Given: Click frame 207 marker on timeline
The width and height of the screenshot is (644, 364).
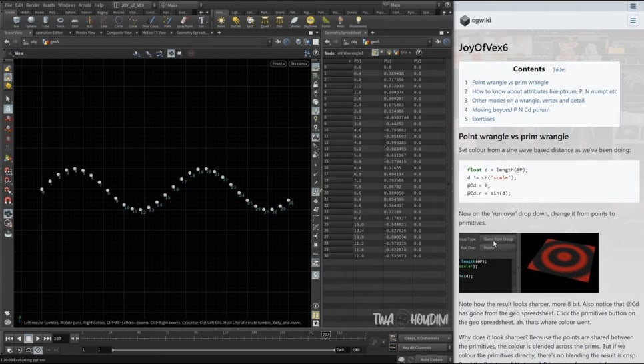Looking at the screenshot, I should tap(326, 335).
